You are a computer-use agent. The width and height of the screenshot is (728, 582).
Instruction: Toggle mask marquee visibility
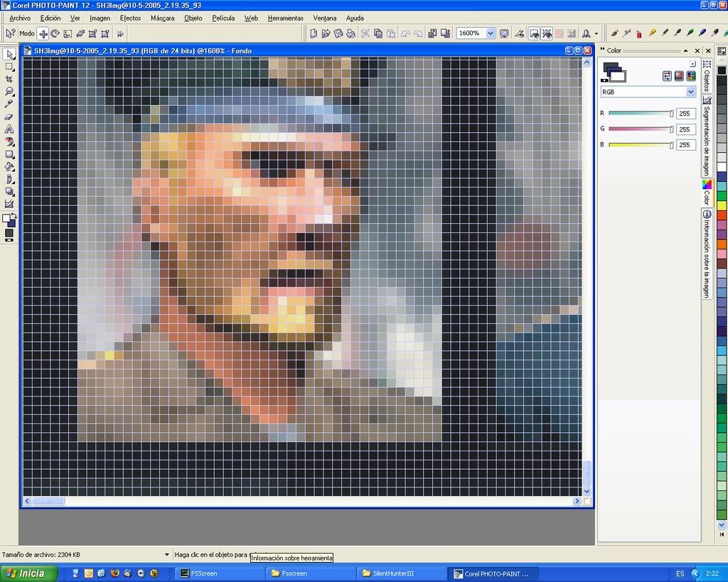tap(534, 33)
